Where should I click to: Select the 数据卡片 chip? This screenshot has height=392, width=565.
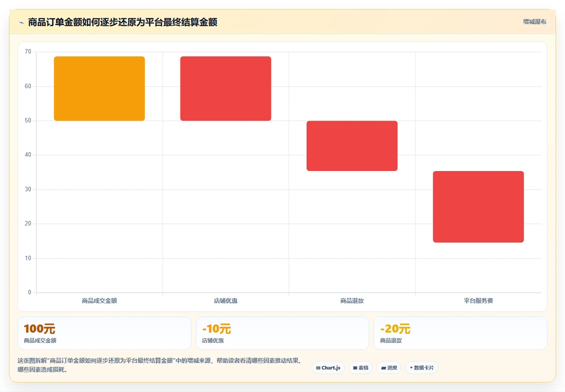(421, 368)
